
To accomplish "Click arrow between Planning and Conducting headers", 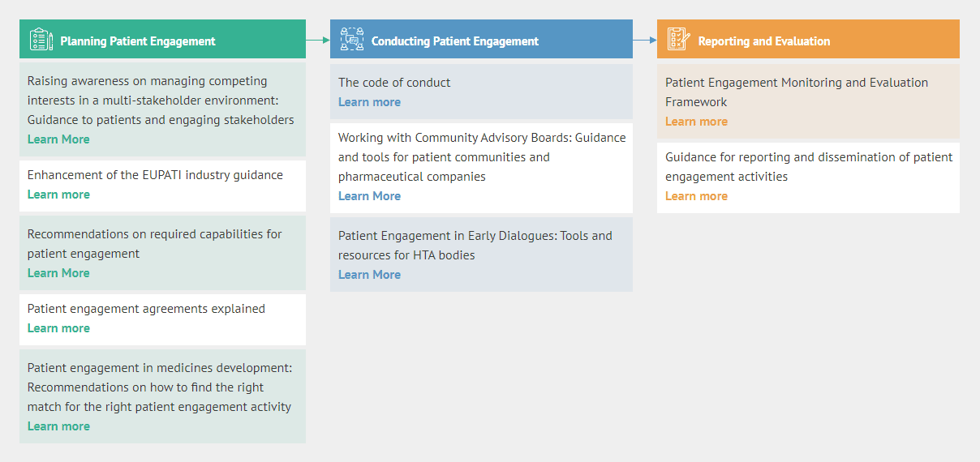I will [x=318, y=39].
